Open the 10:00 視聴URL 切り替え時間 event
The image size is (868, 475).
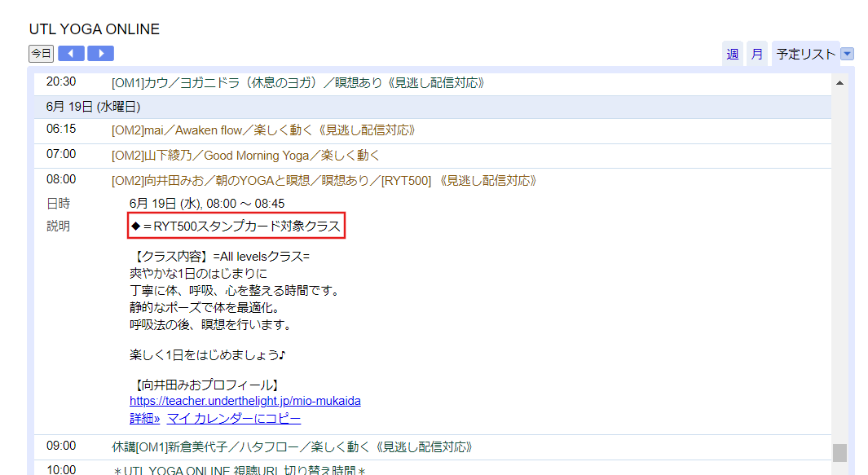[x=239, y=471]
